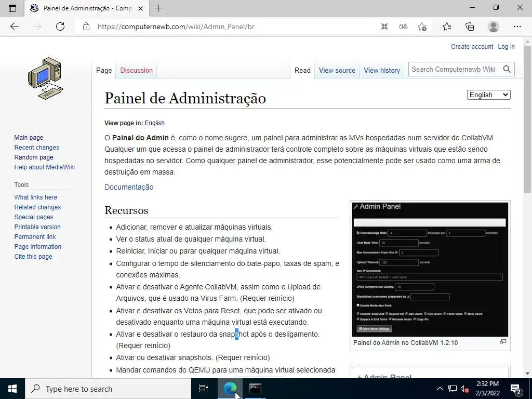Screen dimensions: 532x399
Task: Open the notification center icon
Action: [516, 389]
